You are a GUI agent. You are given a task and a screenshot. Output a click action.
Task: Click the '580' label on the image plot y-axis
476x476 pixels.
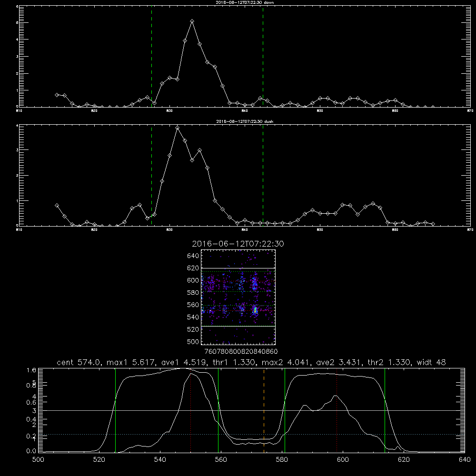[x=193, y=293]
